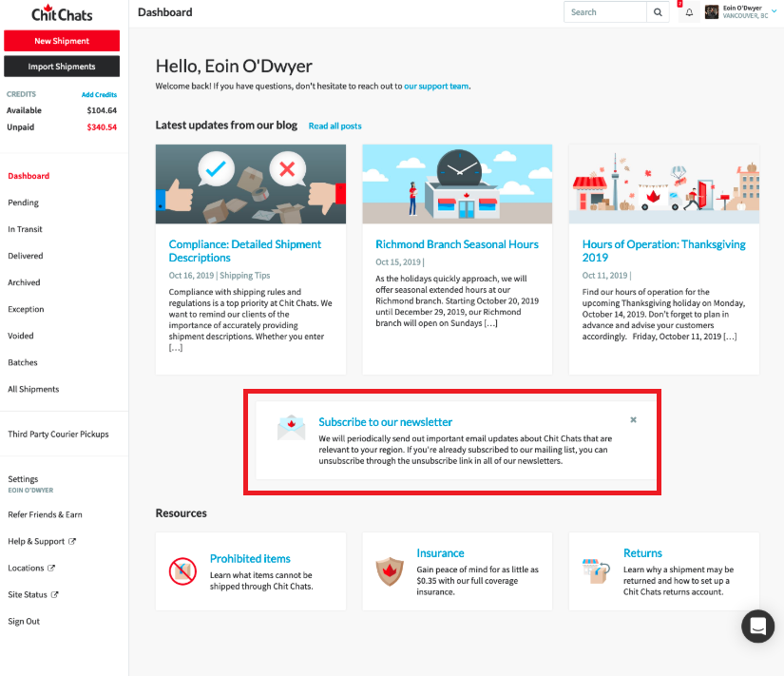The image size is (784, 676).
Task: Focus the Search input field
Action: [x=605, y=12]
